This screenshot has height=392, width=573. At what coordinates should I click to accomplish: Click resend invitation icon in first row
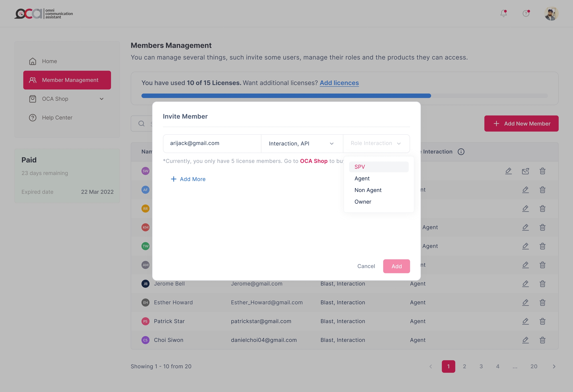pyautogui.click(x=525, y=171)
